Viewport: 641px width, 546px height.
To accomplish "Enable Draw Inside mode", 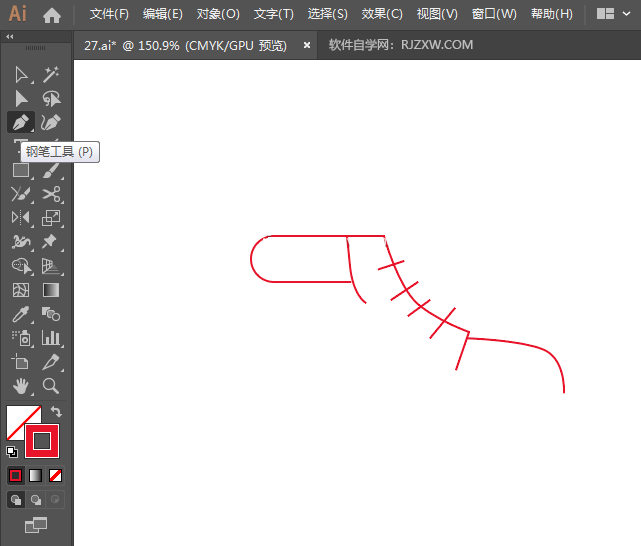I will [x=55, y=499].
